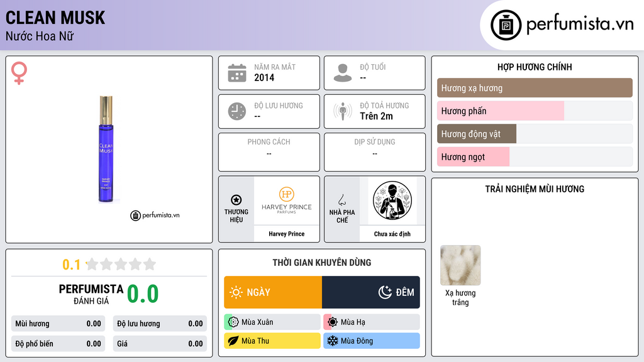Click the Dịp sử dụng occasion card
Screen dimensions: 644x362
[x=375, y=152]
